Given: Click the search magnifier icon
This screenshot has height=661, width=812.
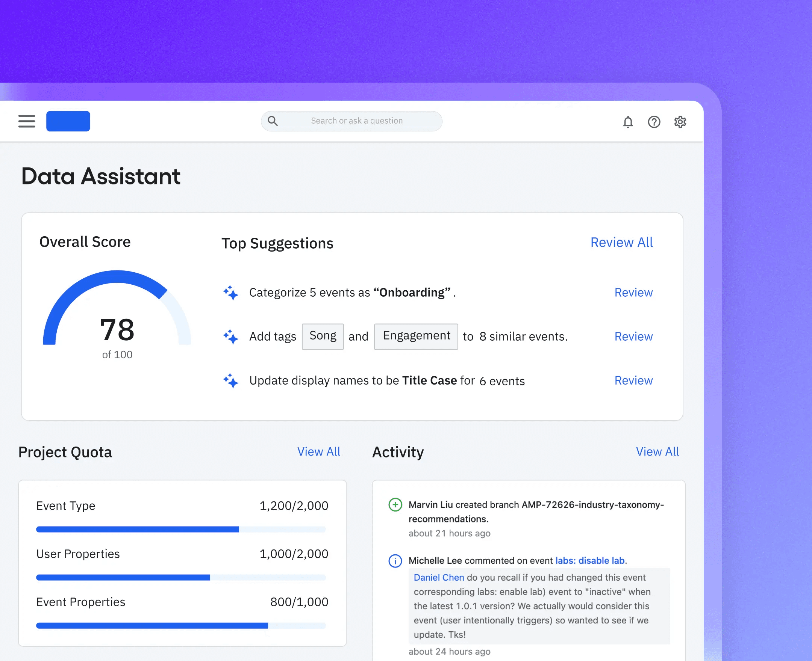Looking at the screenshot, I should pyautogui.click(x=273, y=121).
